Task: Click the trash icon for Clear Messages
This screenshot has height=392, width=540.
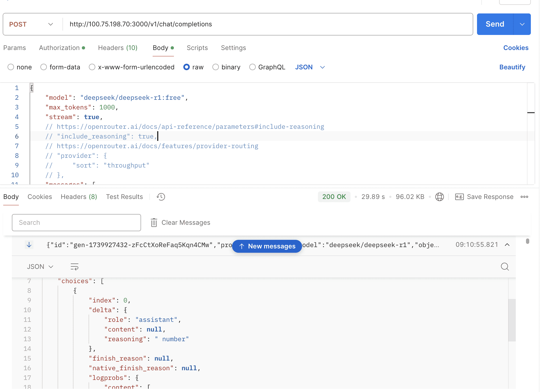Action: (x=154, y=223)
